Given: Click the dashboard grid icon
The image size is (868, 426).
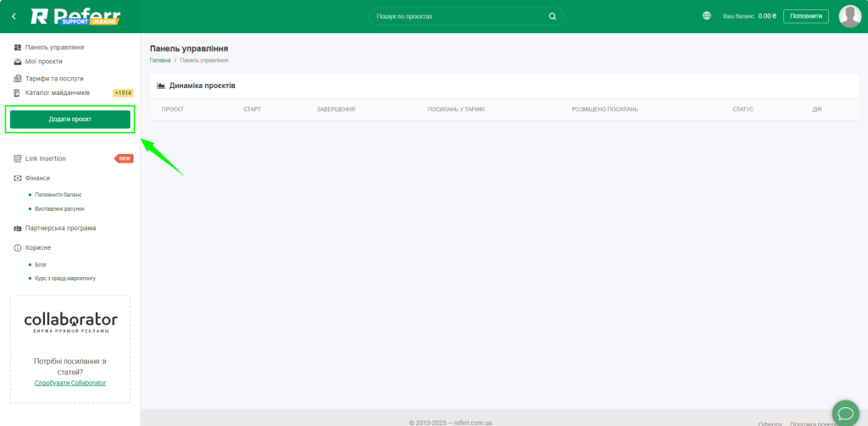Looking at the screenshot, I should [18, 47].
